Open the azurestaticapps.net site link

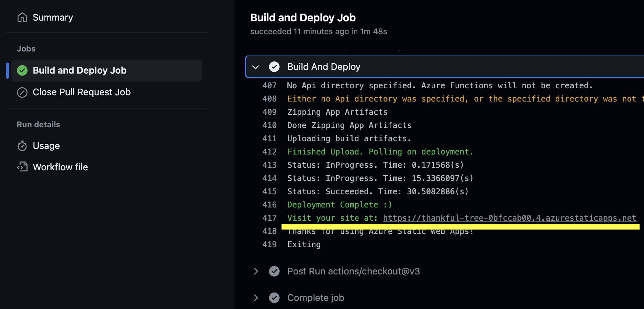point(509,218)
